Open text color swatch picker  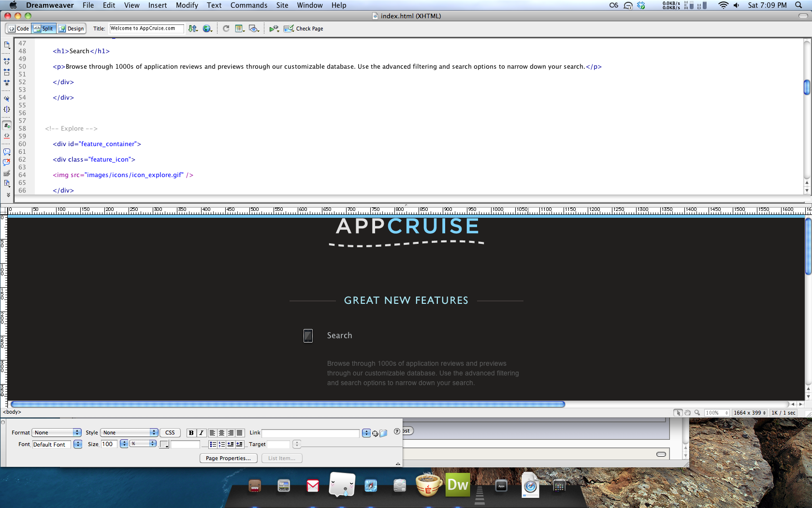(164, 444)
